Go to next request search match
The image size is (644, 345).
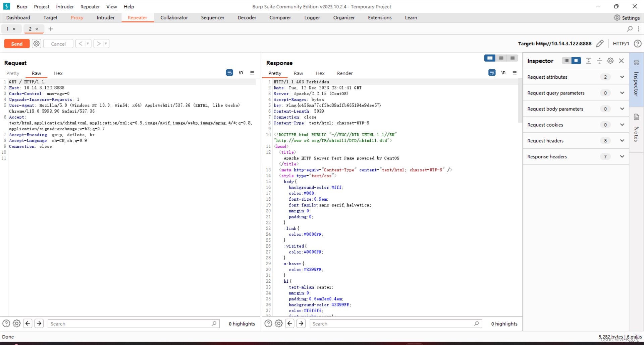pos(39,324)
